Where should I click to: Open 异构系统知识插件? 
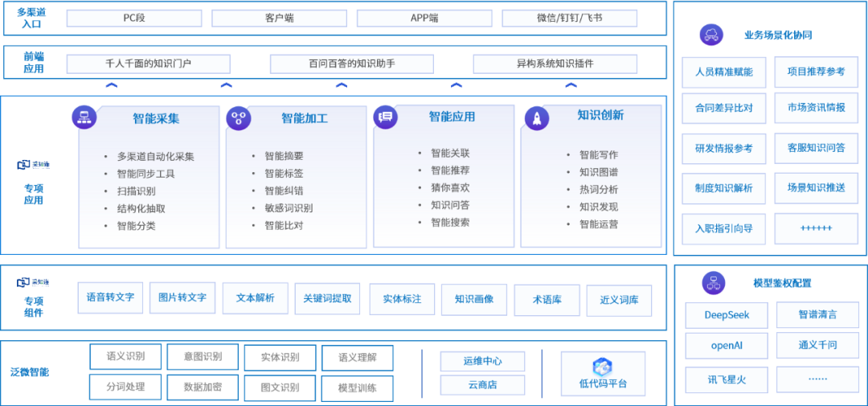[555, 64]
